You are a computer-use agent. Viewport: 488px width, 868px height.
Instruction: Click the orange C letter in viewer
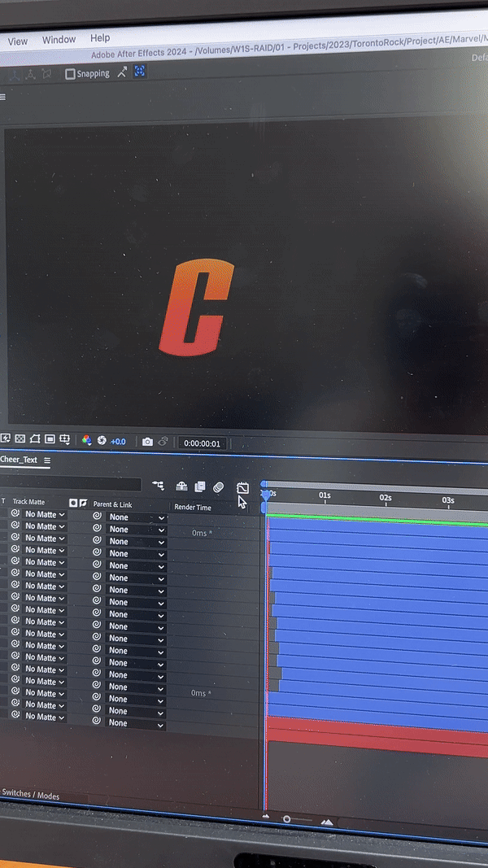click(196, 308)
